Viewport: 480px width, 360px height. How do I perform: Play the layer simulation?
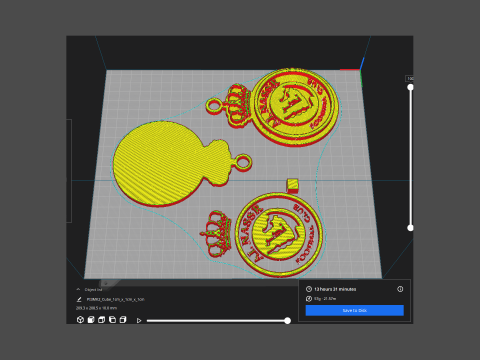139,320
